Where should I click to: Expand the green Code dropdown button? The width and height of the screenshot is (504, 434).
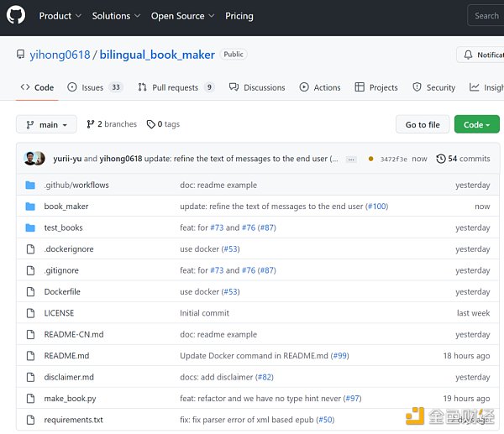[476, 124]
